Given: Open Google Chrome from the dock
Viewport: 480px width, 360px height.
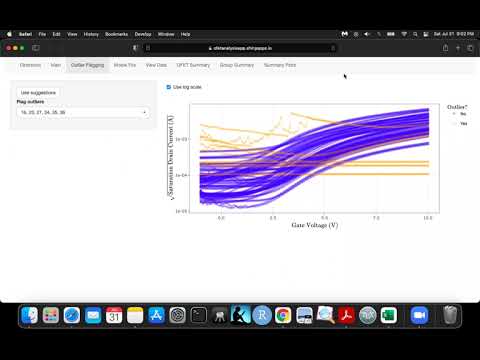Looking at the screenshot, I should coord(283,315).
